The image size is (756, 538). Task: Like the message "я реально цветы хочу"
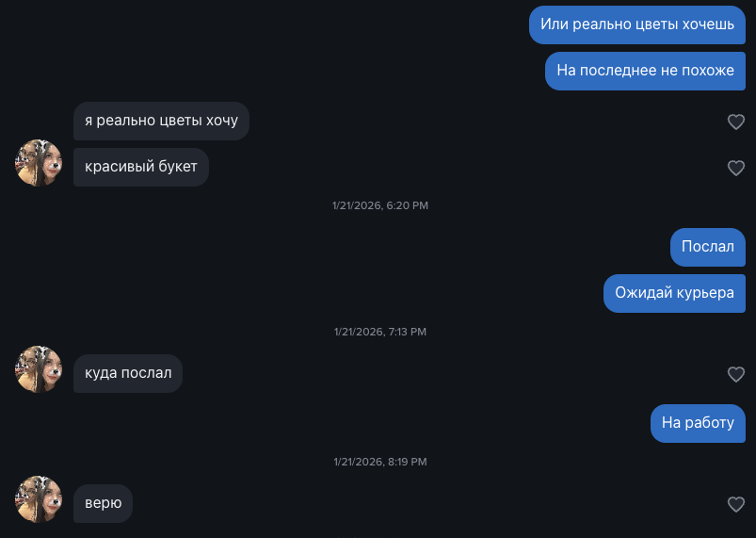point(736,122)
